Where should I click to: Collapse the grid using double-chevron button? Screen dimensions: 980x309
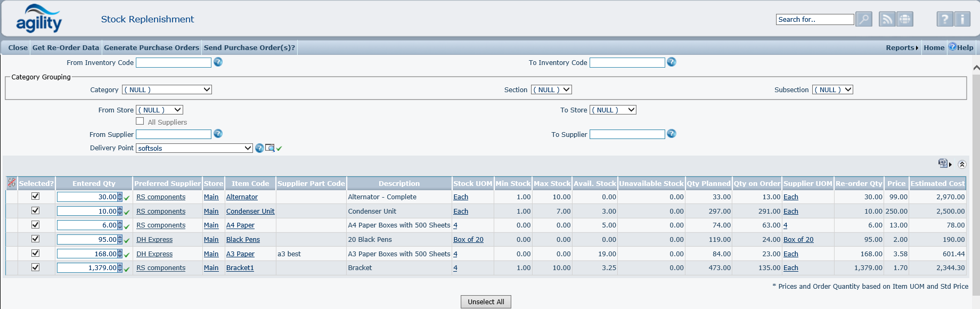click(x=962, y=164)
